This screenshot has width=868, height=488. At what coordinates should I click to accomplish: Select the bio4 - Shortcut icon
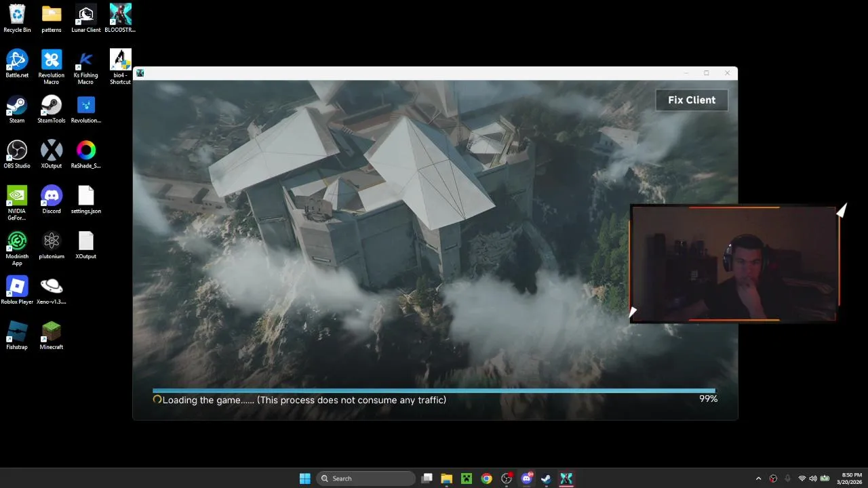[x=120, y=67]
